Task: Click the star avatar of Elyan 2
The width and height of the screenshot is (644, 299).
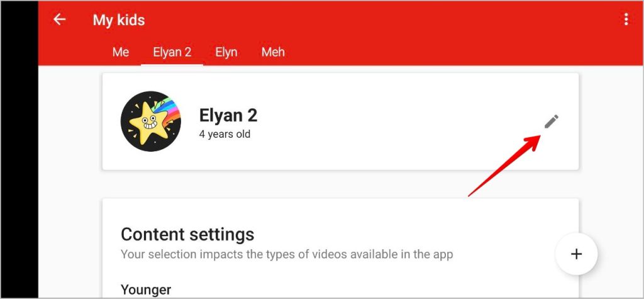Action: tap(150, 121)
